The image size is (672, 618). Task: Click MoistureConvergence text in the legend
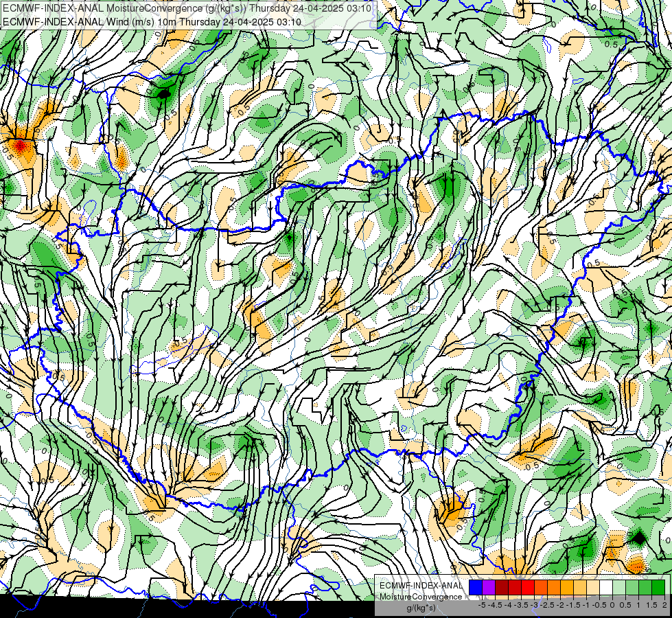[x=421, y=597]
